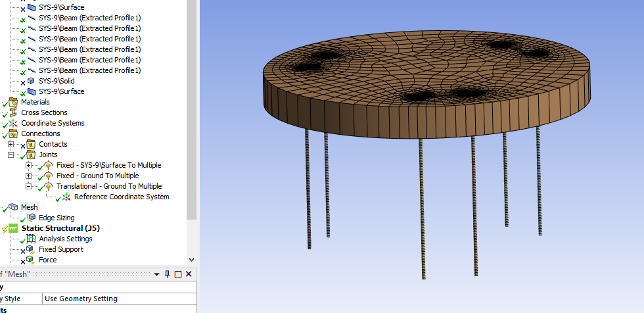Select the SYS-9\Solid body icon
The height and width of the screenshot is (313, 644).
point(31,81)
